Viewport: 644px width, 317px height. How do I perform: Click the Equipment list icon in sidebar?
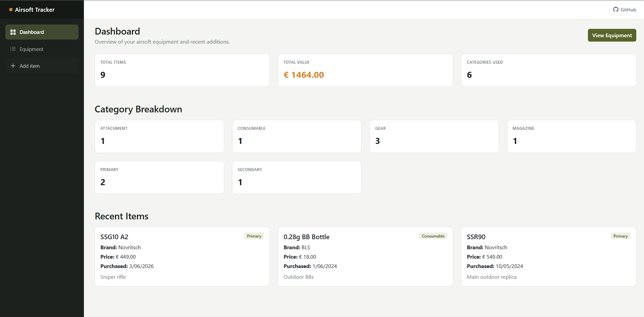tap(13, 49)
